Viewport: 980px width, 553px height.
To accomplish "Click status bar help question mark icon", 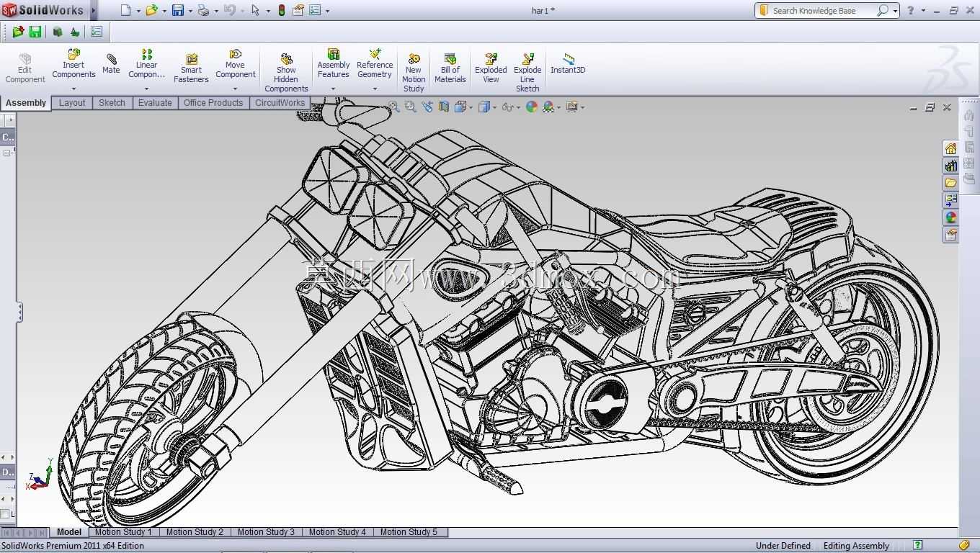I will pyautogui.click(x=917, y=545).
